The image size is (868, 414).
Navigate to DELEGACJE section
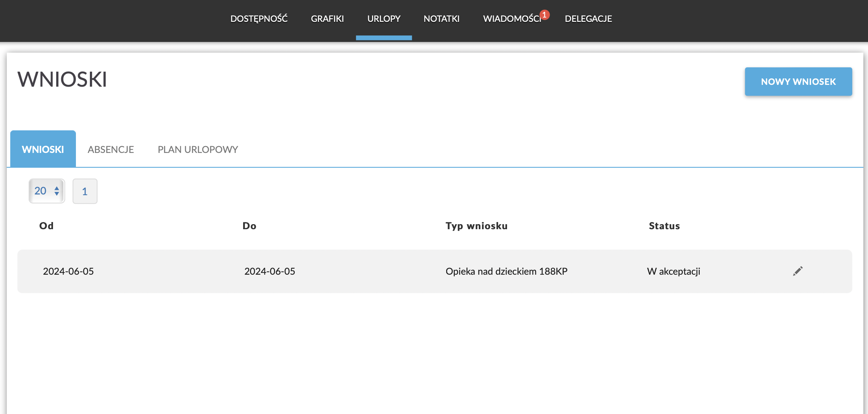(588, 19)
